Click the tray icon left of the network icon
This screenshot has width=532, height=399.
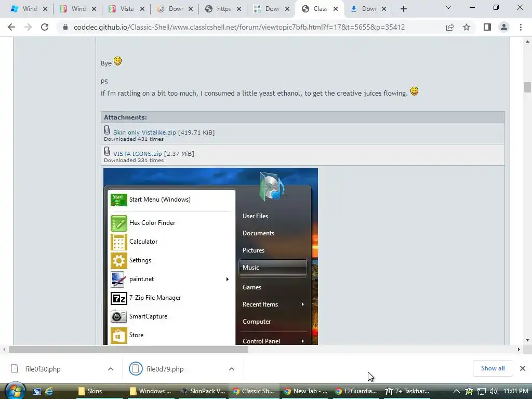[469, 391]
